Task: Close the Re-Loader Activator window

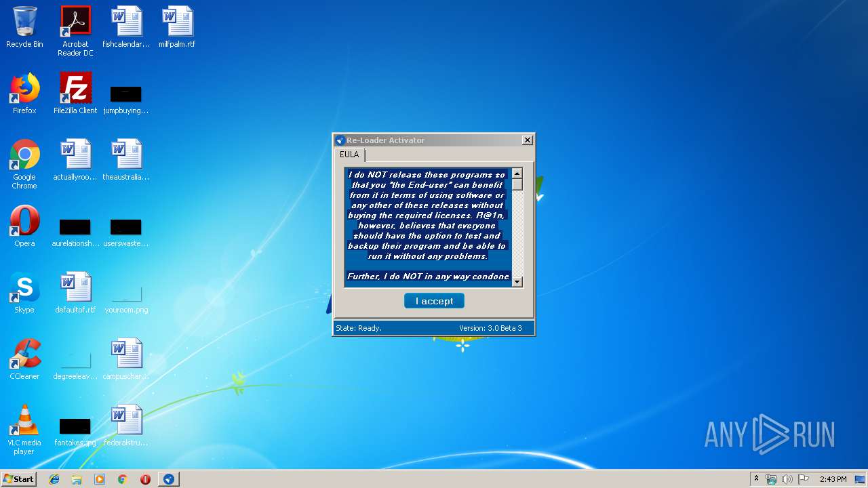Action: [x=528, y=140]
